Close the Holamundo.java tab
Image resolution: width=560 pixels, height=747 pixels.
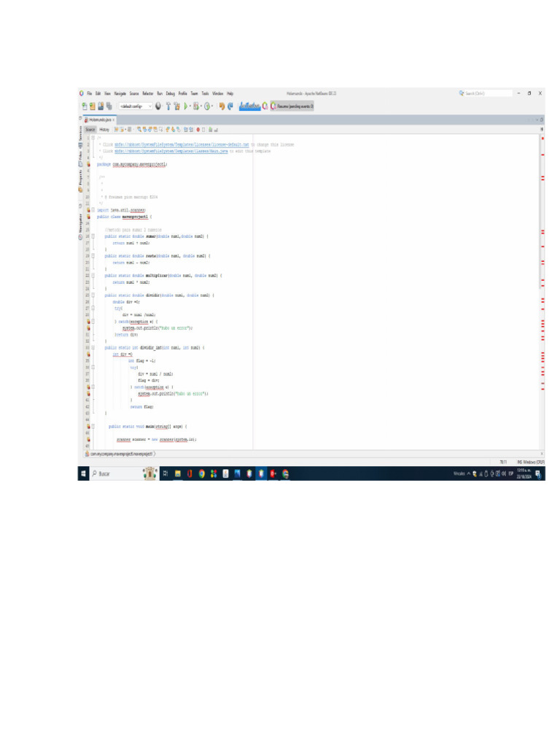(x=113, y=120)
